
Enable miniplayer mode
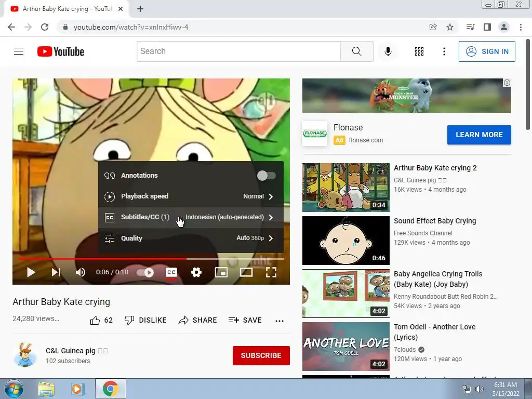click(221, 272)
